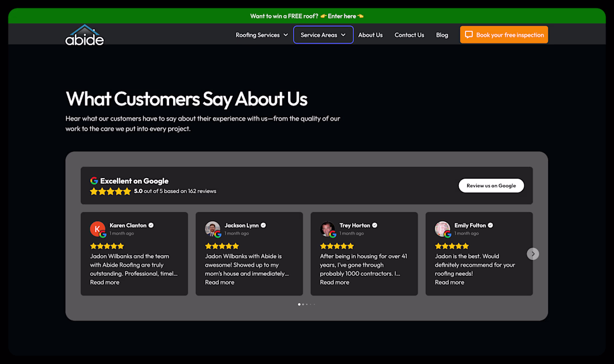Screen dimensions: 614x364
Task: Click the Enter here free roof link
Action: [x=342, y=16]
